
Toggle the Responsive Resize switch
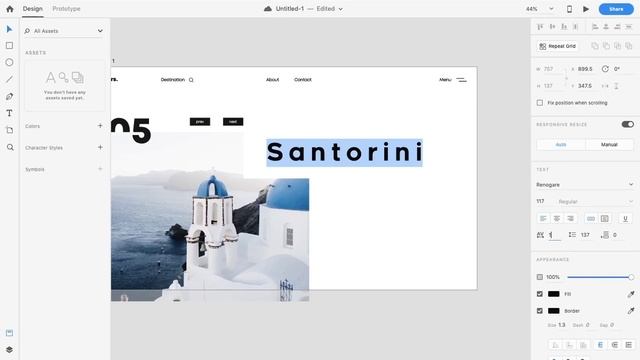tap(628, 124)
